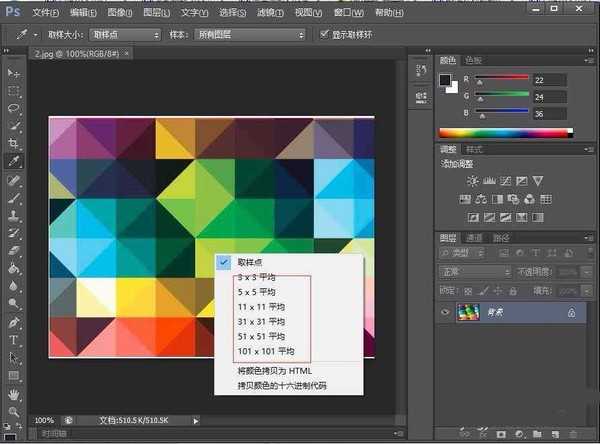This screenshot has width=600, height=444.
Task: Select the Crop tool
Action: pos(14,143)
